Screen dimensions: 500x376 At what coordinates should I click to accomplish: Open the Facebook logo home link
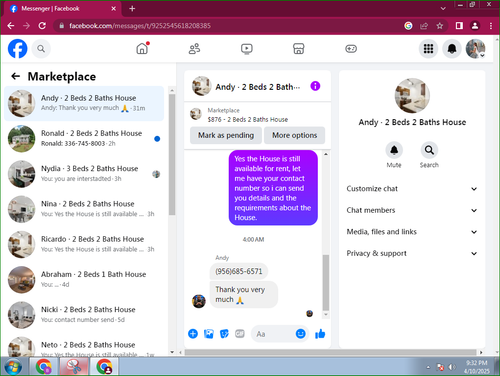(17, 49)
